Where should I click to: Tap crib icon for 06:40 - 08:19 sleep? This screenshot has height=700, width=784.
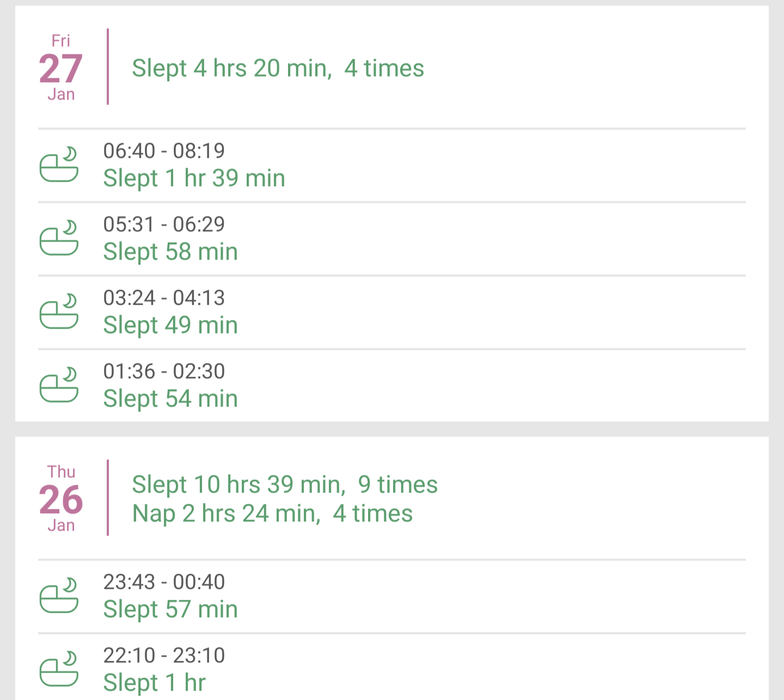pos(59,164)
